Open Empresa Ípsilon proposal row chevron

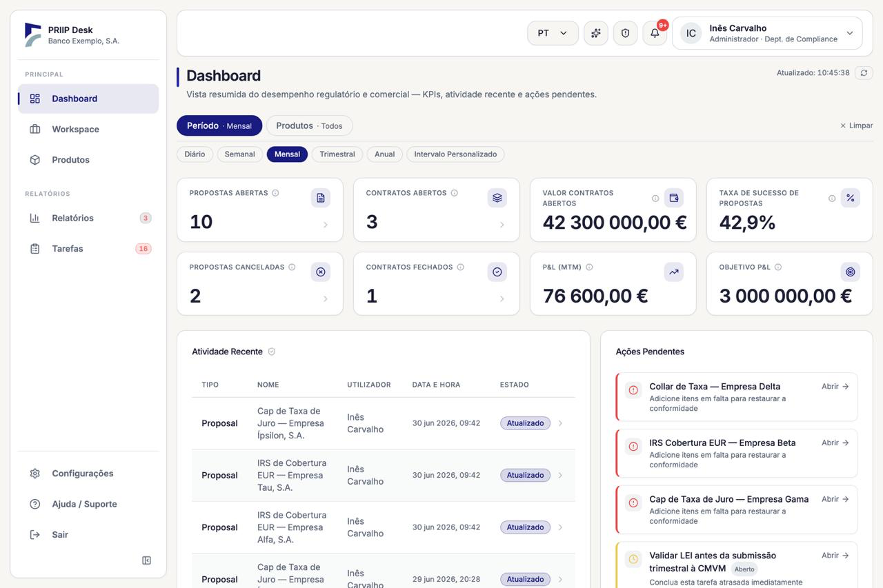click(560, 423)
